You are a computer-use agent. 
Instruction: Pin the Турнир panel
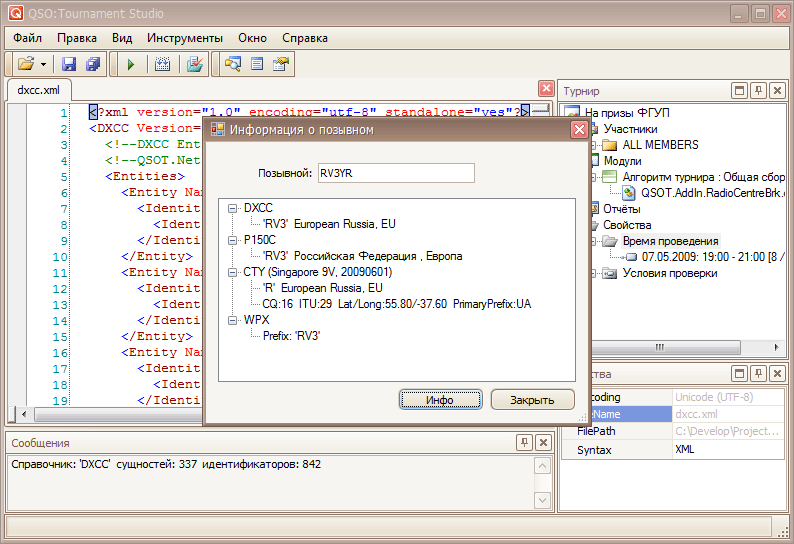758,91
